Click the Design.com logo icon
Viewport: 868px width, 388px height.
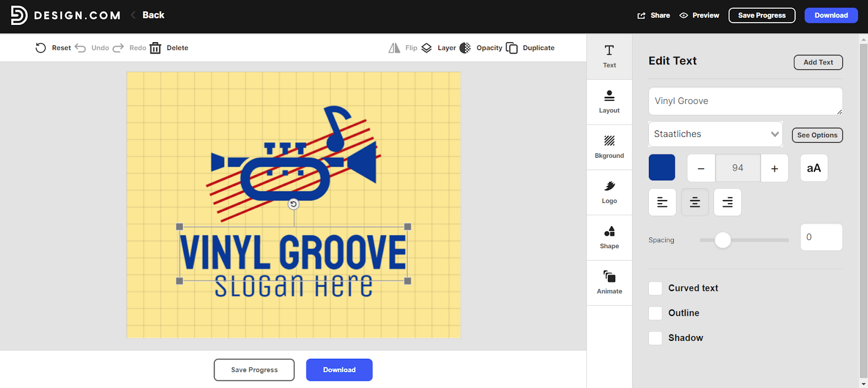pos(19,15)
